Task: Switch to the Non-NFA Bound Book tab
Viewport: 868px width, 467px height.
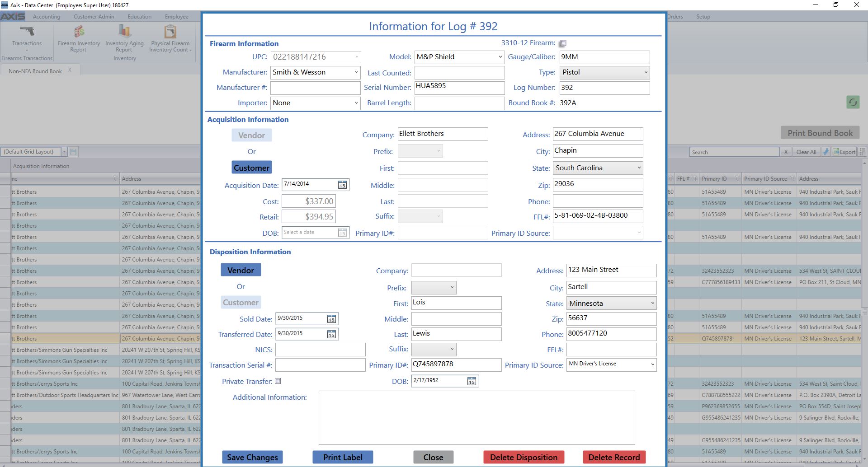Action: 35,71
